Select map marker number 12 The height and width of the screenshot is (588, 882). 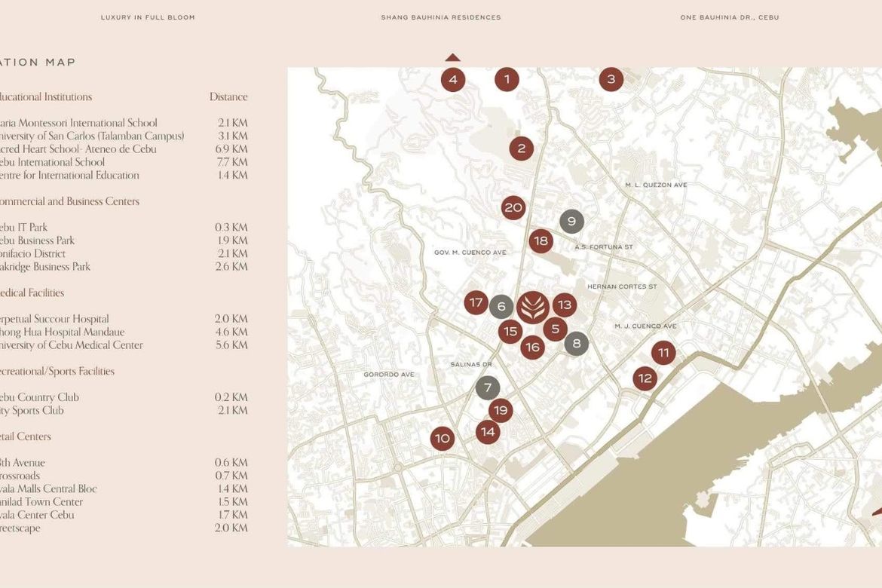tap(645, 378)
